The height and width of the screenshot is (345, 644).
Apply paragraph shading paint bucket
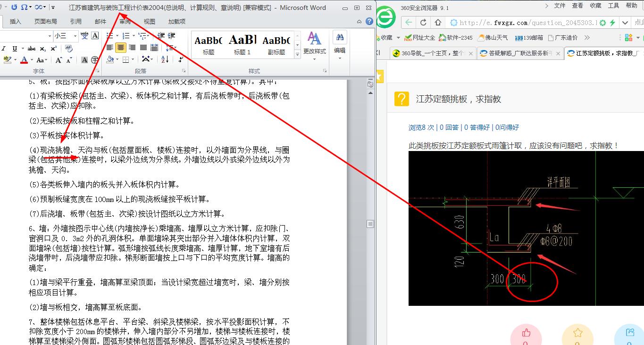[110, 59]
